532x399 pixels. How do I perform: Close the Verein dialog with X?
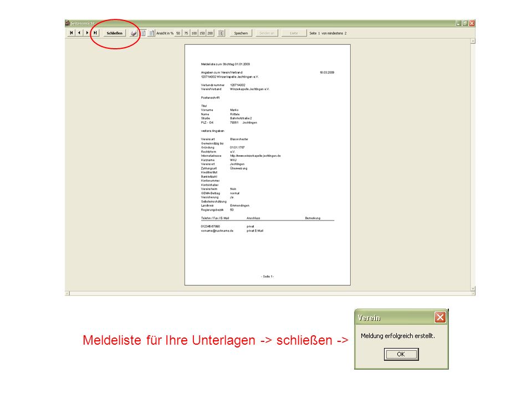click(440, 318)
